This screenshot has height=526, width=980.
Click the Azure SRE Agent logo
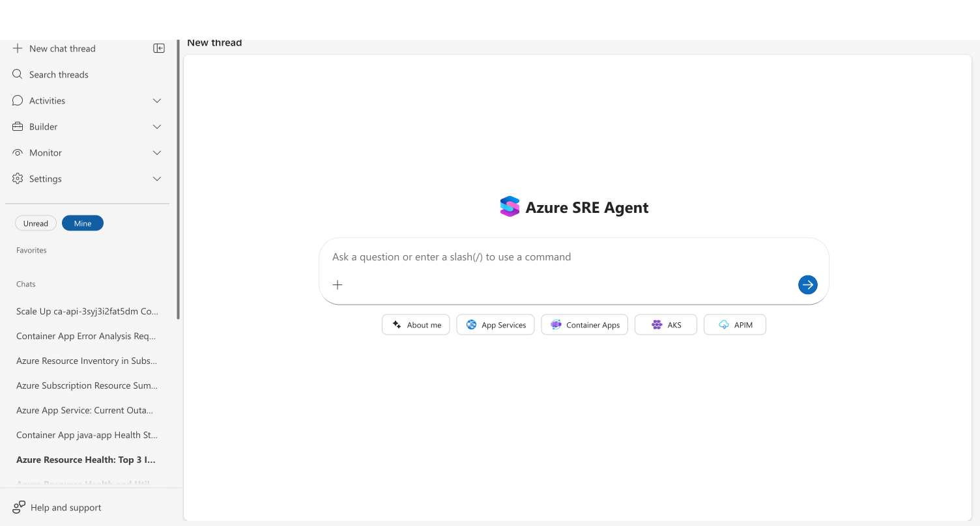(510, 207)
